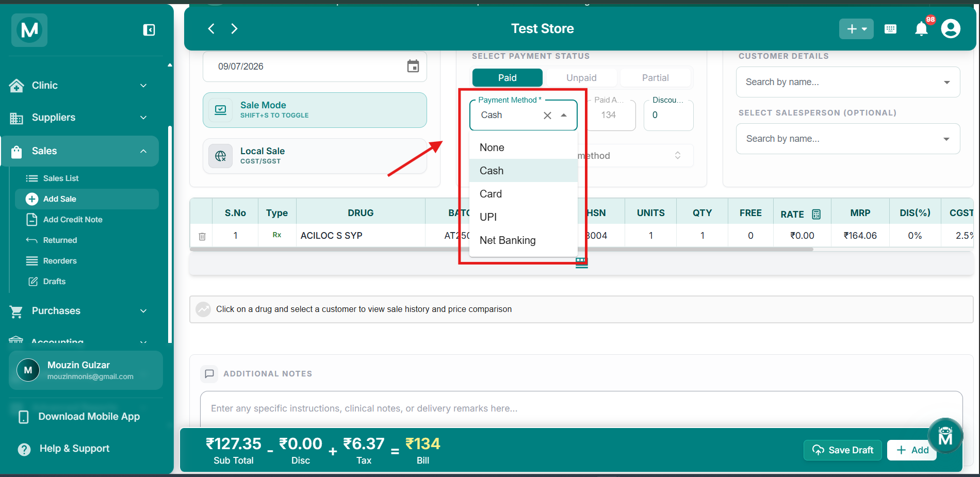Click the Suppliers building icon

pos(17,118)
